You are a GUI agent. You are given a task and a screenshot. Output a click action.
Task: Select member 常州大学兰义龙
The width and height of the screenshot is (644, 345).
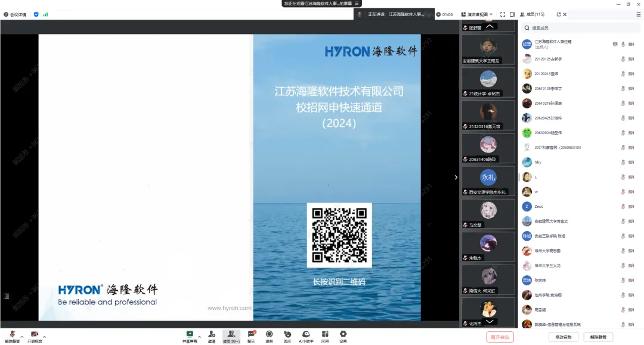pos(581,266)
